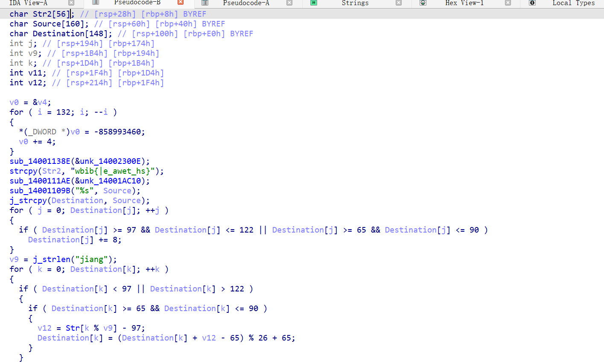
Task: Select the string "wbib{|e_awet_hs}"
Action: (112, 171)
